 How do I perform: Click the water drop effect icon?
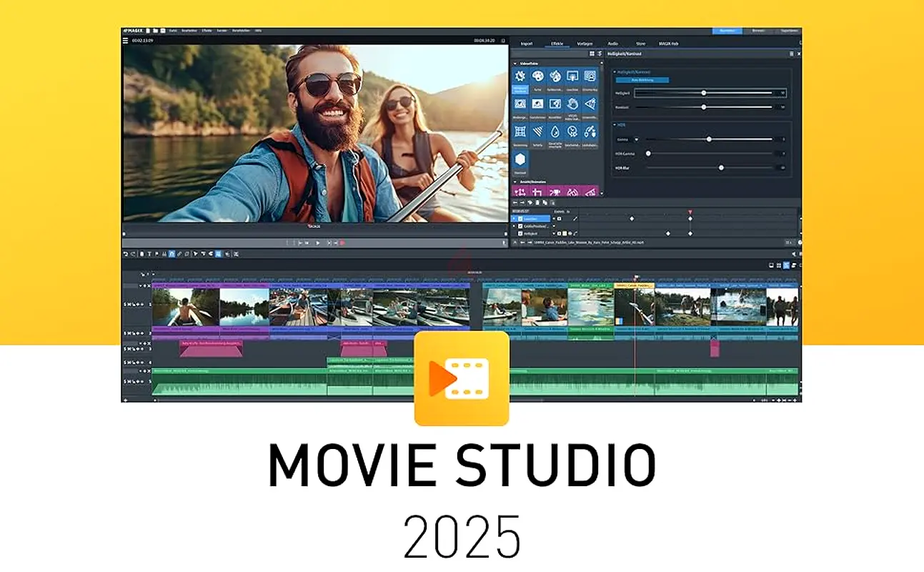tap(555, 132)
